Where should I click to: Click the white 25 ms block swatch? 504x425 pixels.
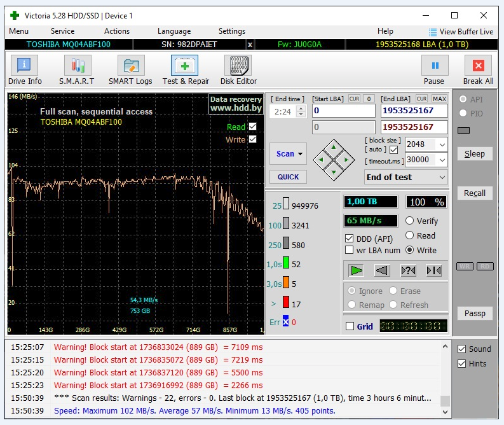[285, 204]
